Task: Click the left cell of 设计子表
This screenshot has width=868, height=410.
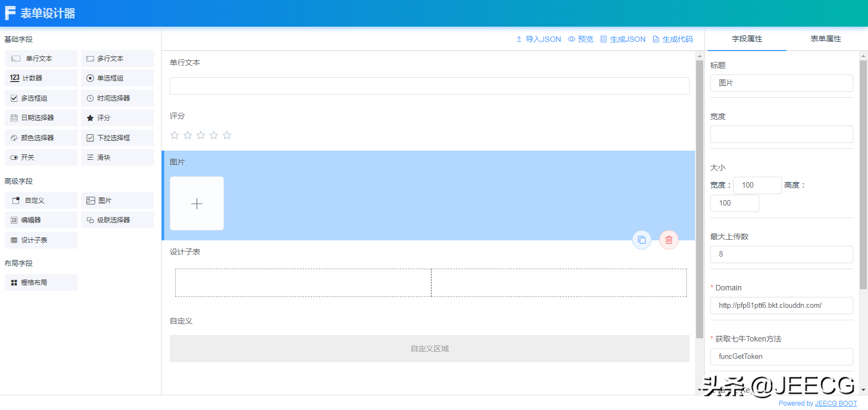Action: 303,283
